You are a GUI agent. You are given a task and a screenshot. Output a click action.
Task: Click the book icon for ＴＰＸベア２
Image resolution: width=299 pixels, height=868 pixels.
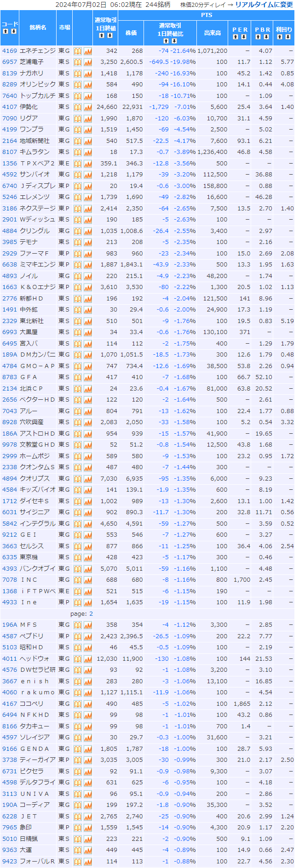click(77, 164)
